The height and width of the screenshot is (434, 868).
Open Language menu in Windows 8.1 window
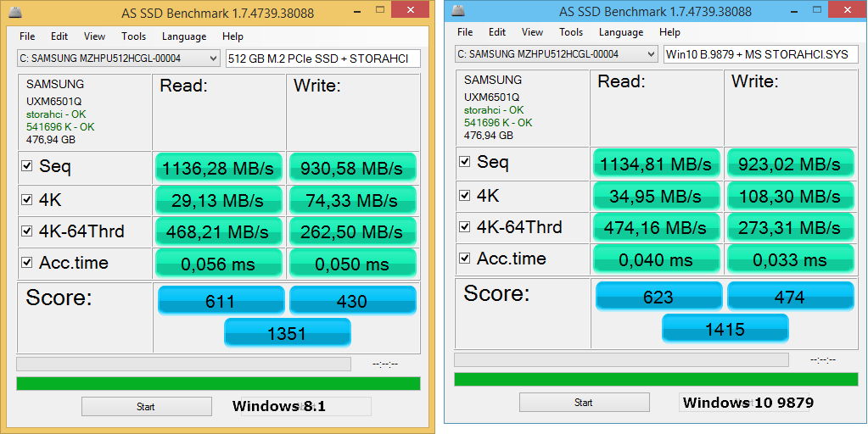click(184, 36)
